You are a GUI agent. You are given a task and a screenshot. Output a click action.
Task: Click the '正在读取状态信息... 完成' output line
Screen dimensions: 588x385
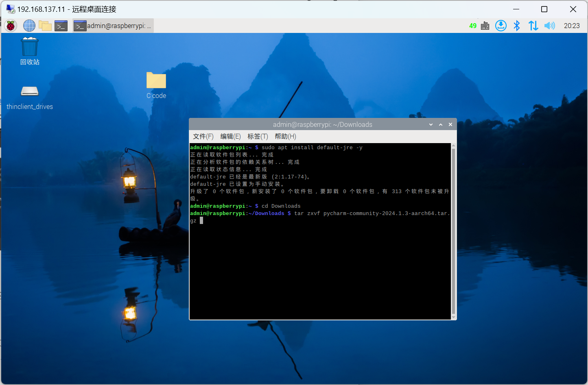point(228,170)
